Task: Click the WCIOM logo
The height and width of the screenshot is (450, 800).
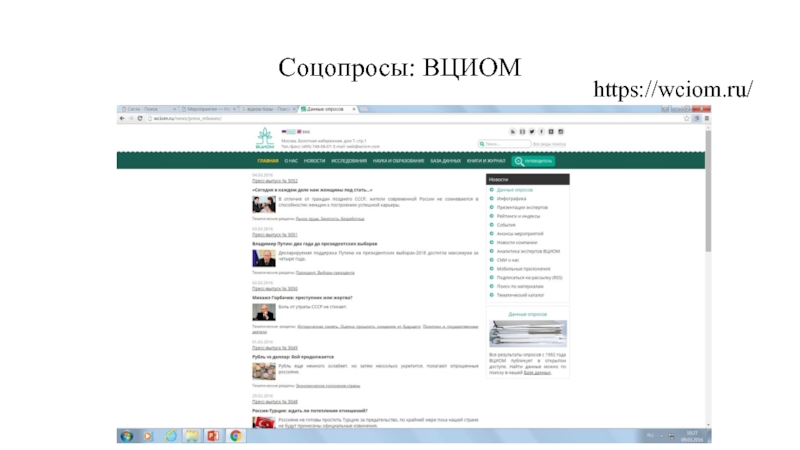Action: (x=265, y=138)
